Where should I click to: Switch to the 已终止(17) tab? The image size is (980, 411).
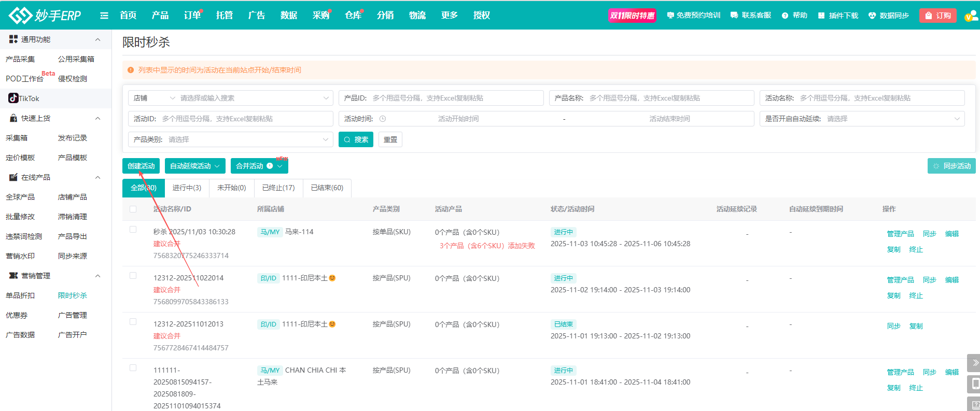click(x=278, y=188)
